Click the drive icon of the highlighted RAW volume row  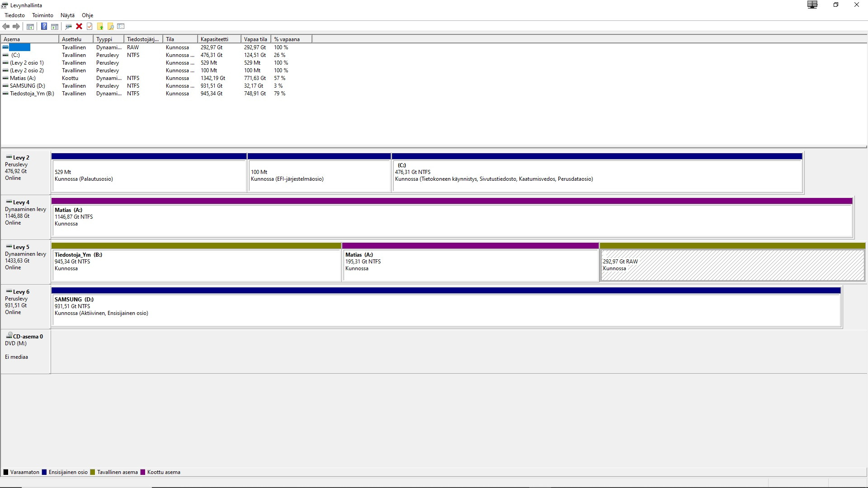coord(5,47)
